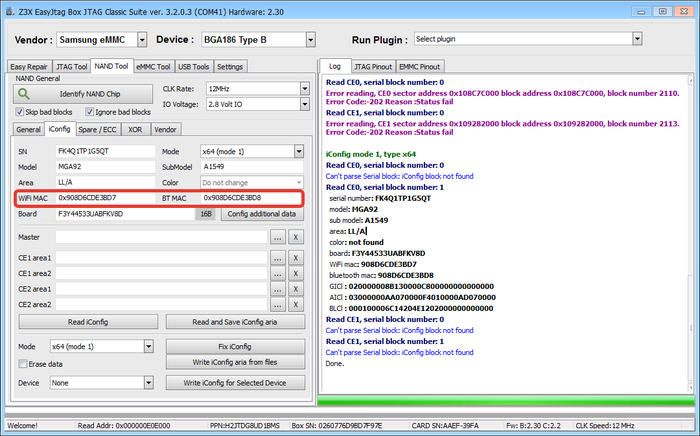Browse for CE2 area2 file

[x=278, y=305]
